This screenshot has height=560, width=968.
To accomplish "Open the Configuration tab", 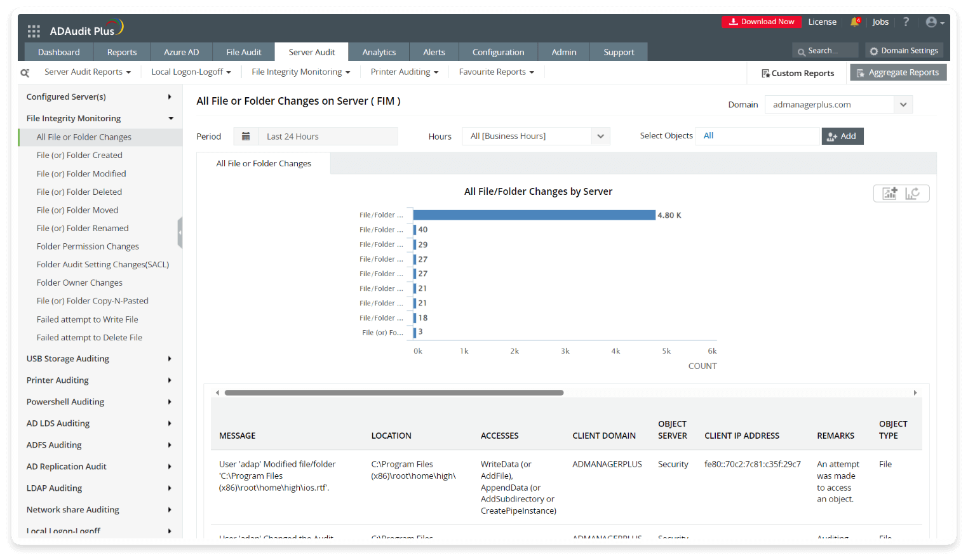I will 499,52.
